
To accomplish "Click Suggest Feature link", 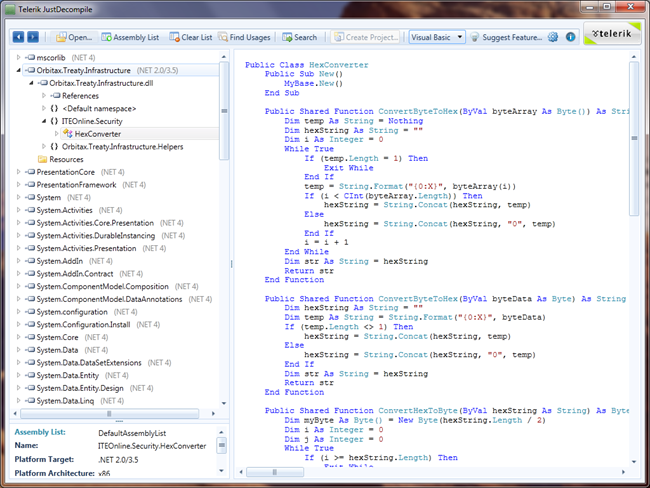I will pos(507,37).
